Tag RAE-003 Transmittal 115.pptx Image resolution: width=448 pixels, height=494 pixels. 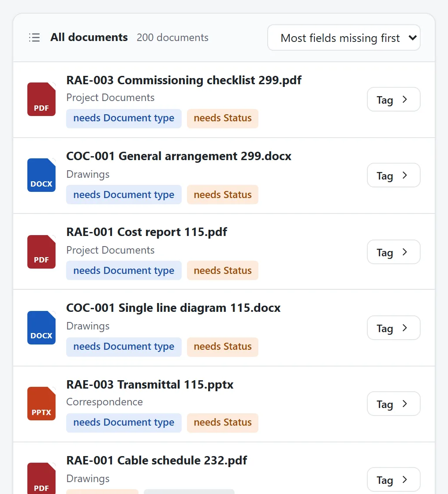(393, 404)
